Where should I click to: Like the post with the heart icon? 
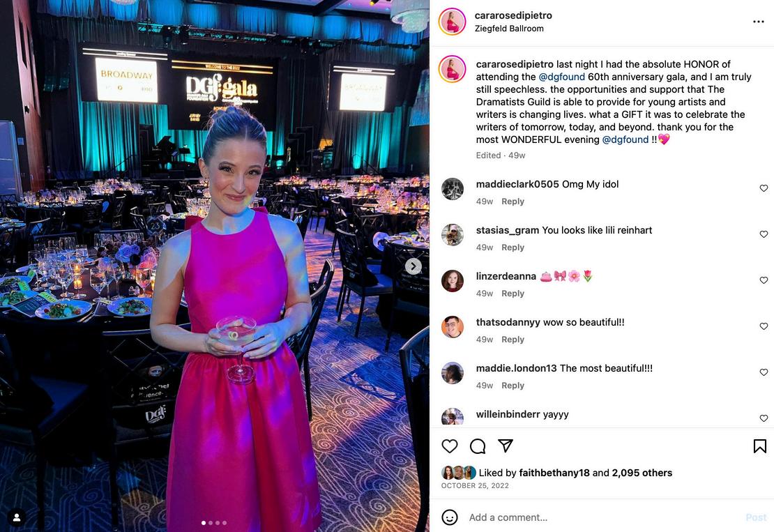point(449,446)
